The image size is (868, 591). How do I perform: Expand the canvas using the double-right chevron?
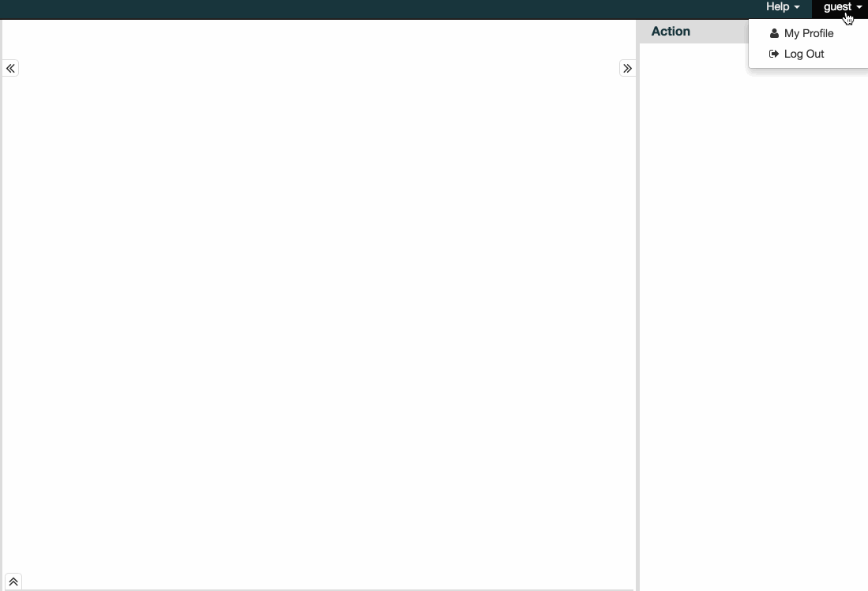pos(627,69)
